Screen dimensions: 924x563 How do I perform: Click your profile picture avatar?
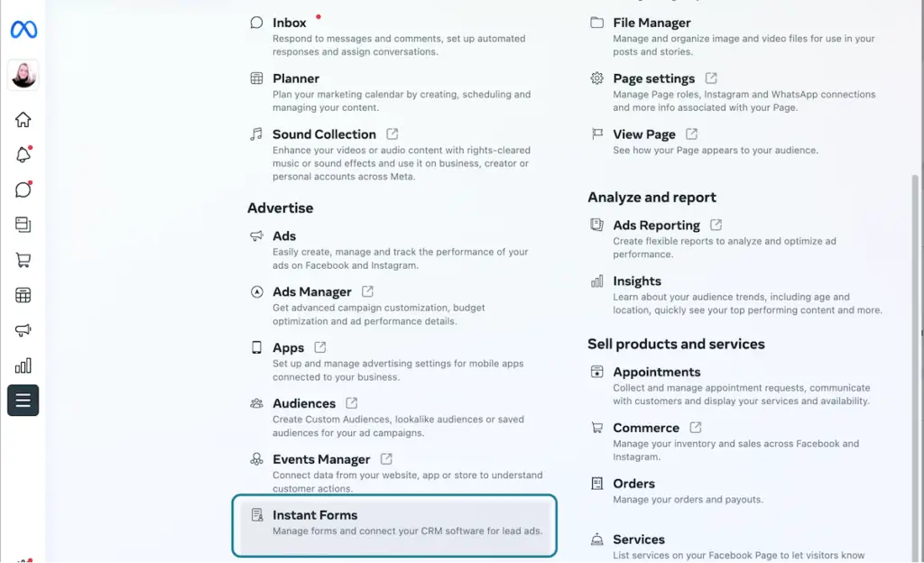[23, 75]
